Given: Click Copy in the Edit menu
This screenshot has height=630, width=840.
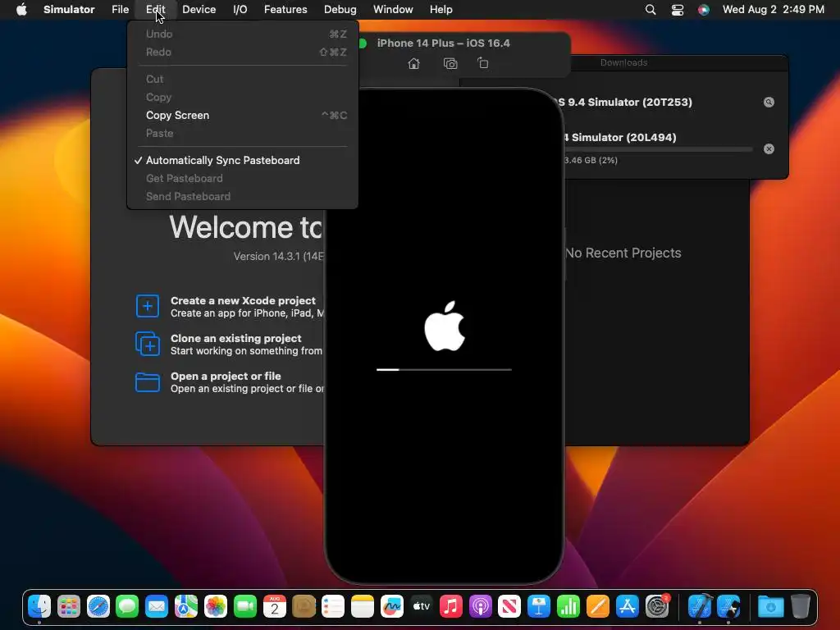Looking at the screenshot, I should [x=242, y=98].
